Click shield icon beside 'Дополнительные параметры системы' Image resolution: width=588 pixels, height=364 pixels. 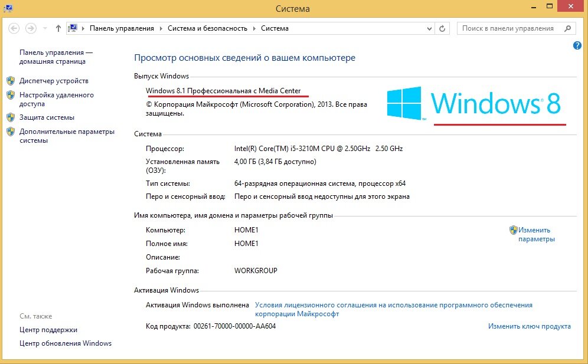pos(11,132)
